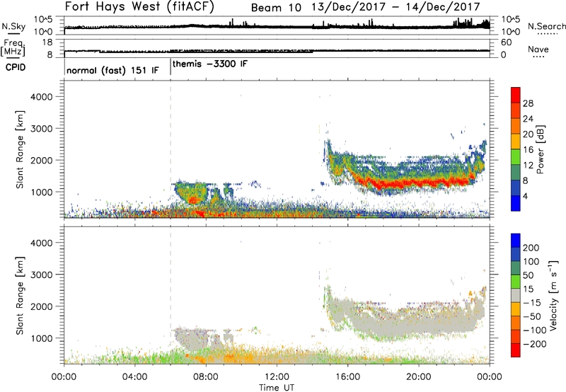
Task: Click the 'Beam 10' label
Action: pos(276,7)
